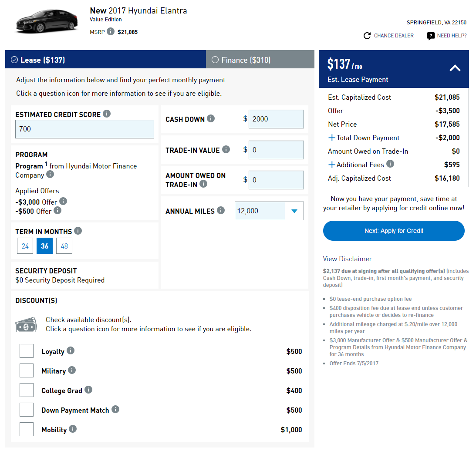
Task: Click the Program info icon
Action: click(50, 175)
